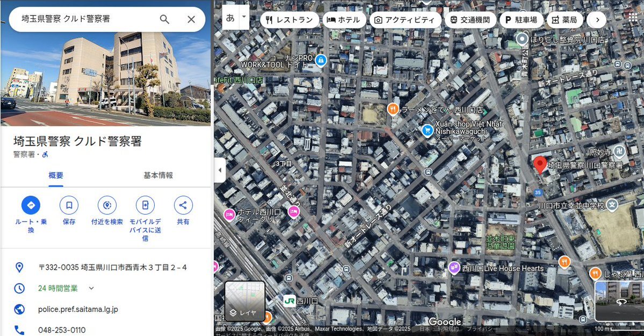Viewport: 644px width, 336px height.
Task: Click the 並木町東児童遊園 park label
Action: (x=500, y=242)
